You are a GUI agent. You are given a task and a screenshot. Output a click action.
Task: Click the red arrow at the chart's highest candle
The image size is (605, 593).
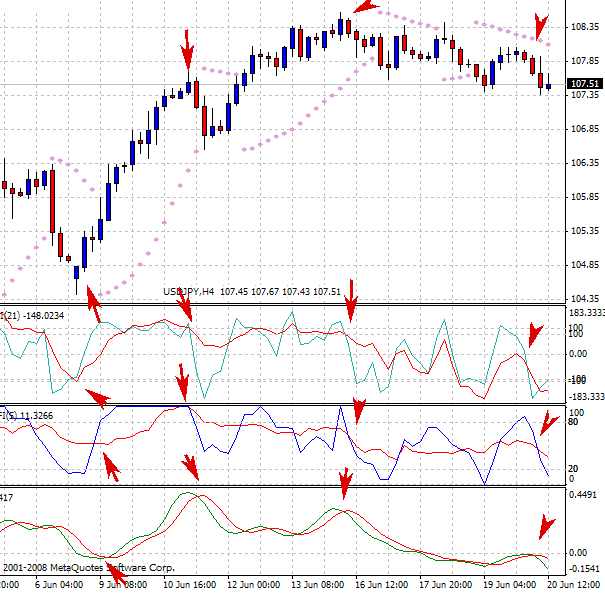pyautogui.click(x=366, y=8)
